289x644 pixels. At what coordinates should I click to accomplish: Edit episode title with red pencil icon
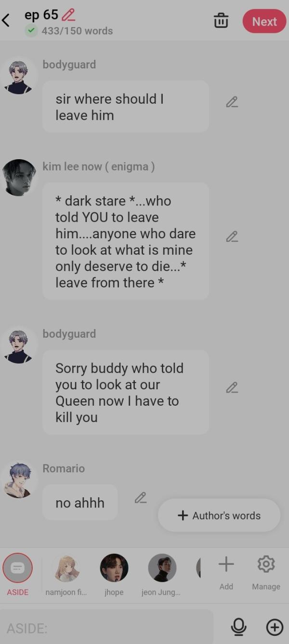pyautogui.click(x=69, y=14)
